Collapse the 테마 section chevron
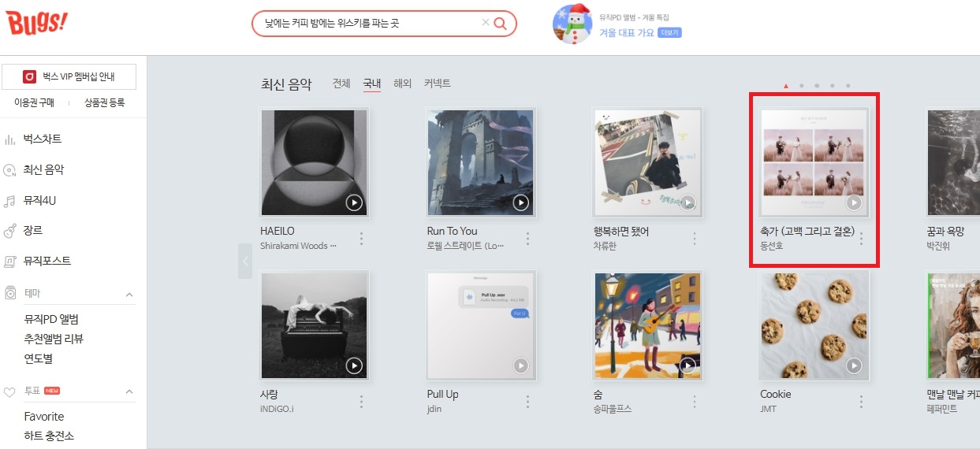This screenshot has height=449, width=980. 129,294
